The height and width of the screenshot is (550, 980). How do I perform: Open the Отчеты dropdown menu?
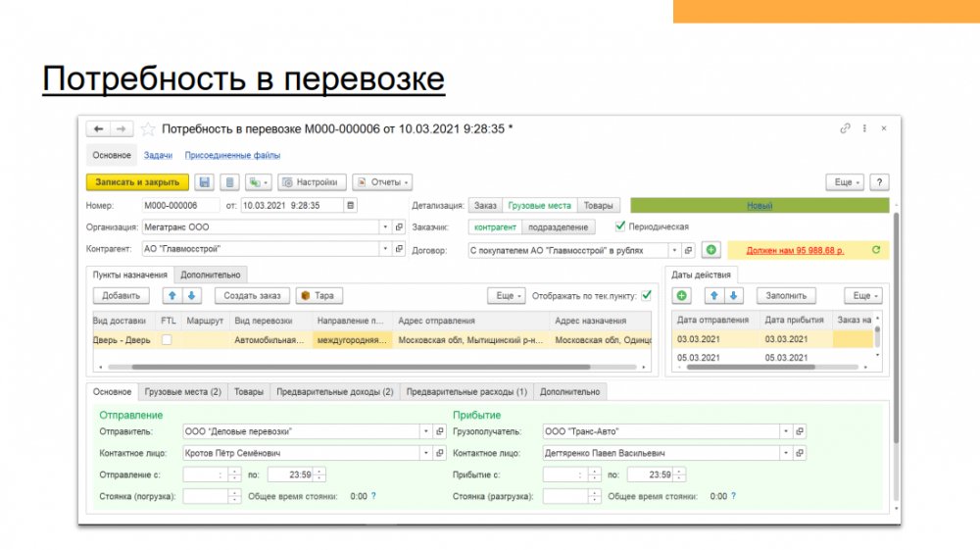point(382,182)
